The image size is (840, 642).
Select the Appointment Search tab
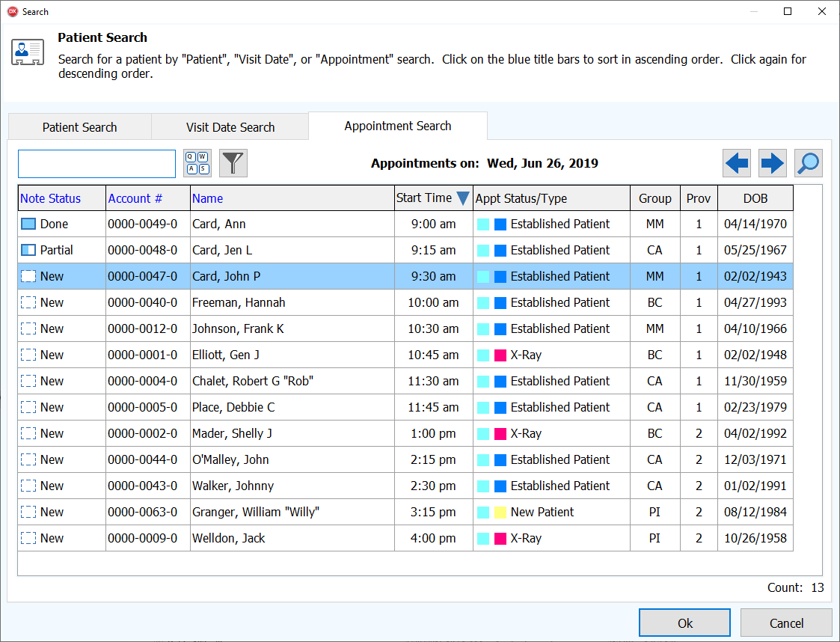click(398, 126)
